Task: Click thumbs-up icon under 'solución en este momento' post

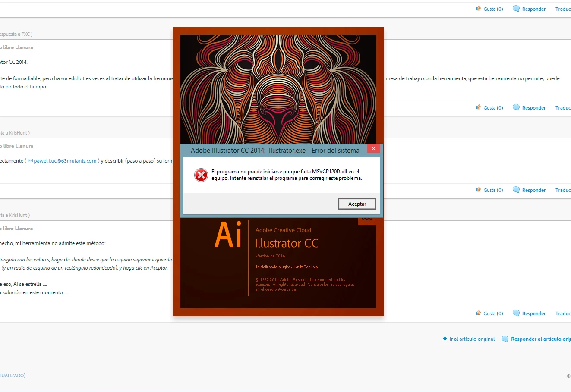Action: (x=478, y=313)
